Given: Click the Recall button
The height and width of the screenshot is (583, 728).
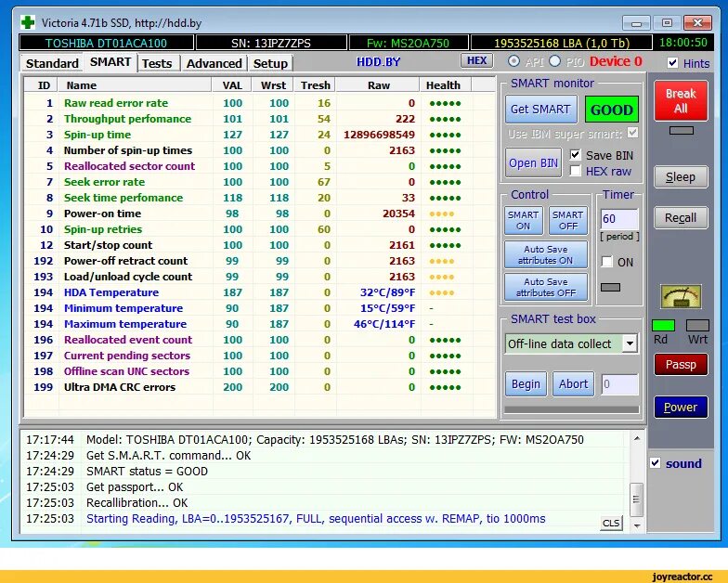Looking at the screenshot, I should point(681,217).
